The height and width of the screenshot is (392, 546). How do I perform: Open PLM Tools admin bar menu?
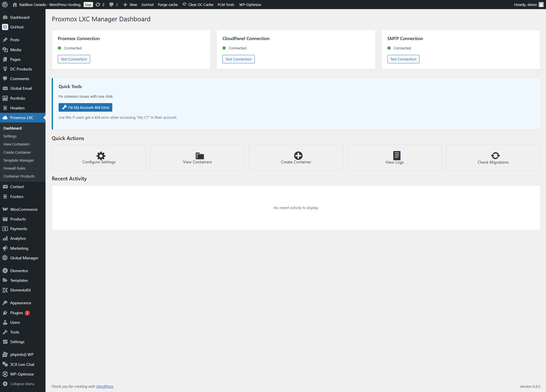(226, 5)
